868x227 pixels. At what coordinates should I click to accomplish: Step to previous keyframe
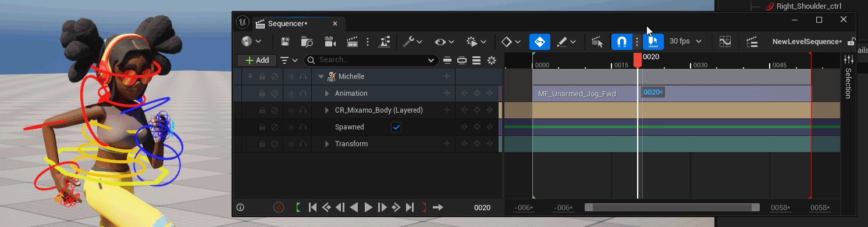pyautogui.click(x=326, y=207)
